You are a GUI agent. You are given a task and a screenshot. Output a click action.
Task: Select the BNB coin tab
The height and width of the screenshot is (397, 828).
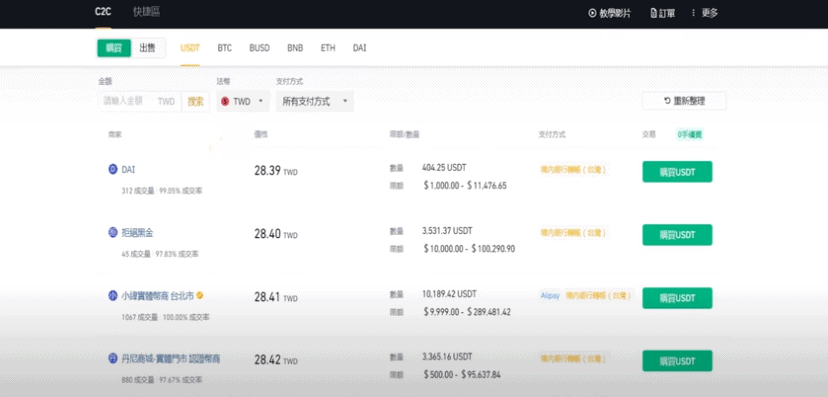point(295,48)
